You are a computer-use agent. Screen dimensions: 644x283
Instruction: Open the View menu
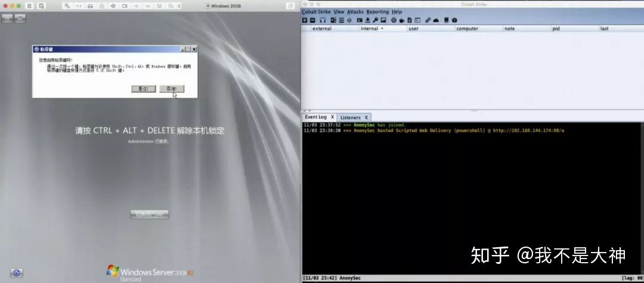click(339, 12)
